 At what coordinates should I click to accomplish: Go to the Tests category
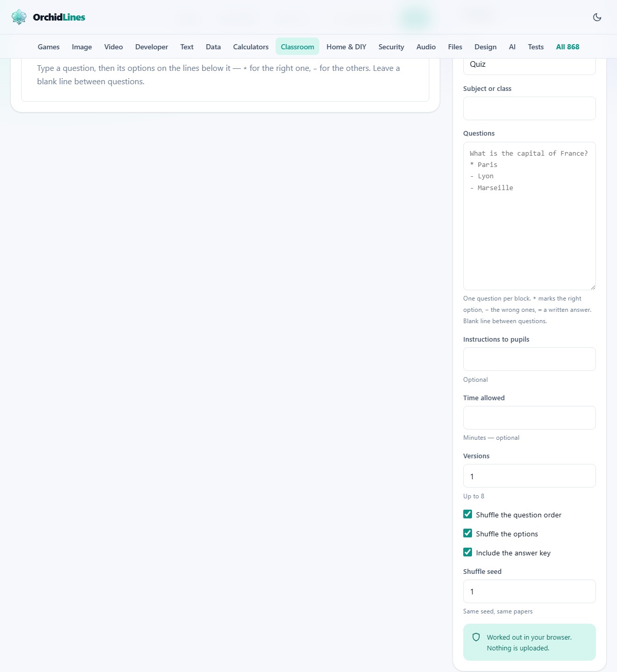pyautogui.click(x=536, y=47)
